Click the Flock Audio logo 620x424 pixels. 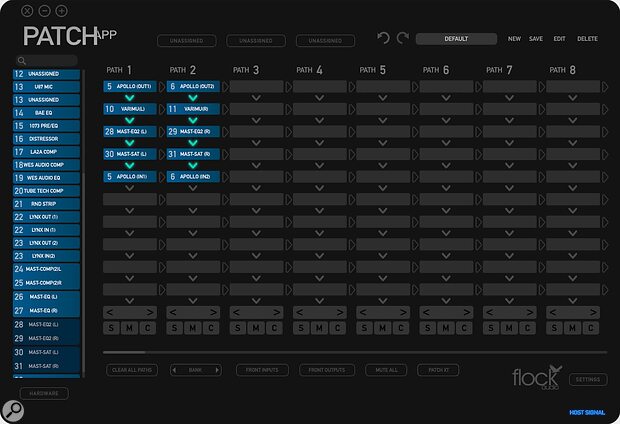coord(537,377)
